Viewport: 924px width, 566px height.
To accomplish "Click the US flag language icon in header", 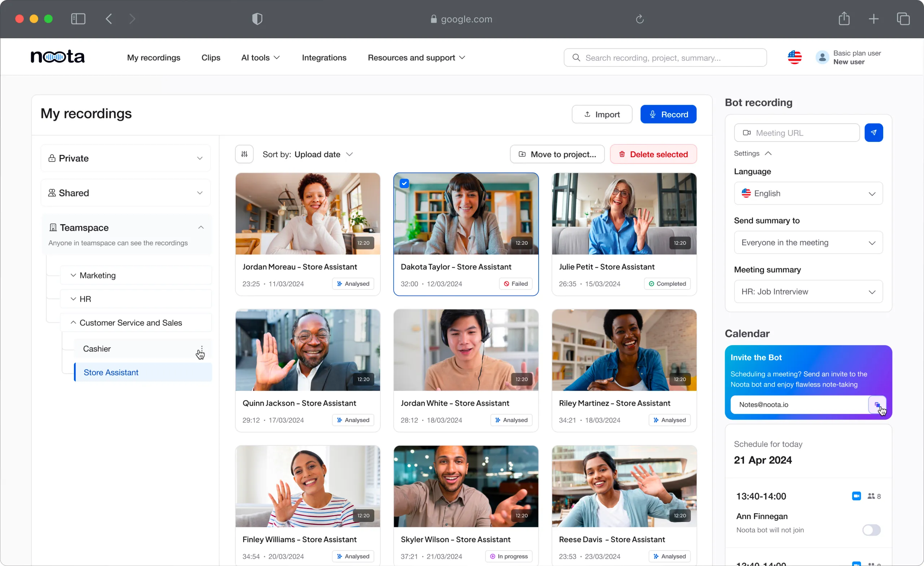I will [794, 57].
